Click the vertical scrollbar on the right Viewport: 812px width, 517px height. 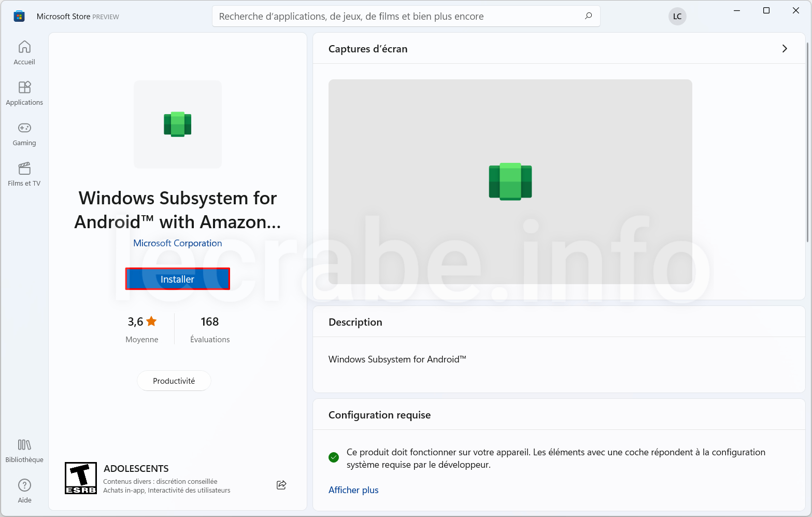click(x=807, y=143)
